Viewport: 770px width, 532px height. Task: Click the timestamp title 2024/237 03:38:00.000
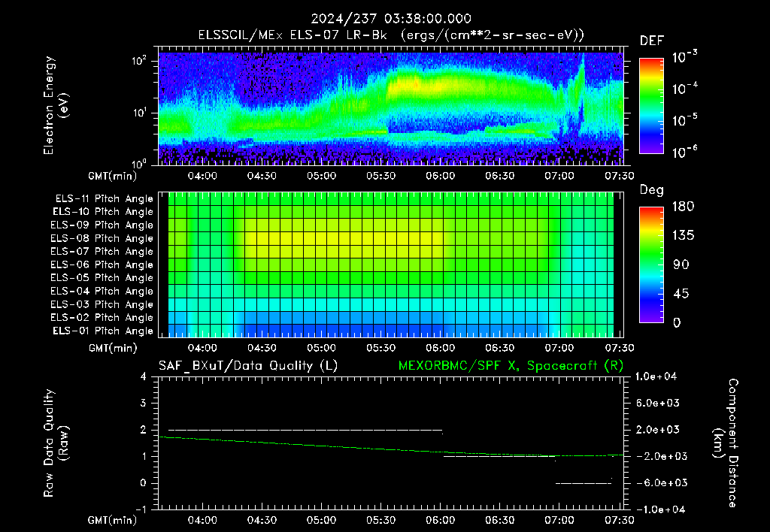coord(391,19)
